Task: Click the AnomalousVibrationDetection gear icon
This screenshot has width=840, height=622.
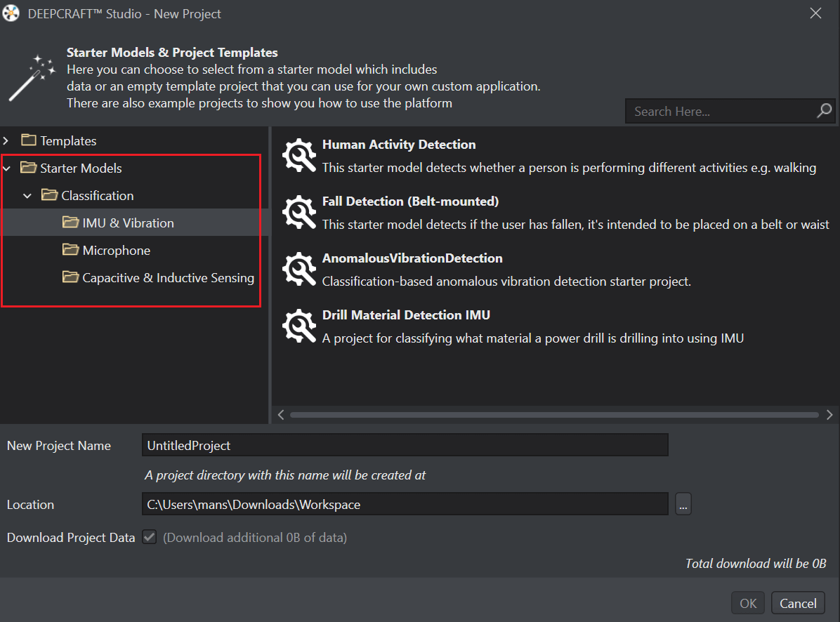Action: click(x=298, y=270)
